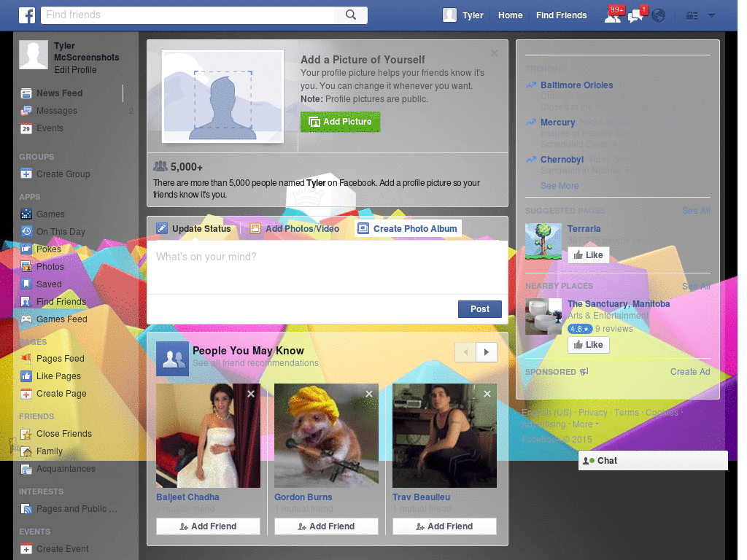Viewport: 747px width, 560px height.
Task: Expand the More footer dropdown
Action: (586, 424)
